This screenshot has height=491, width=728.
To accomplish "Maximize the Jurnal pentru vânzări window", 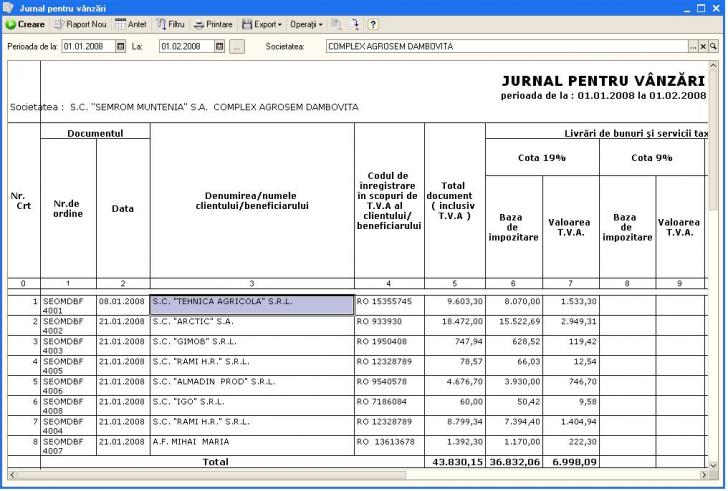I will point(701,8).
